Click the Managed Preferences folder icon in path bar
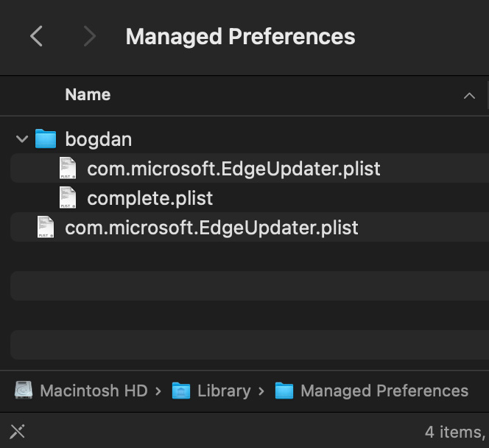 tap(284, 391)
